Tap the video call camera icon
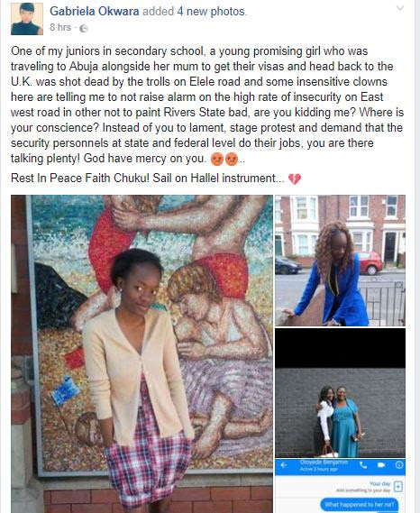This screenshot has height=513, width=420. point(381,465)
